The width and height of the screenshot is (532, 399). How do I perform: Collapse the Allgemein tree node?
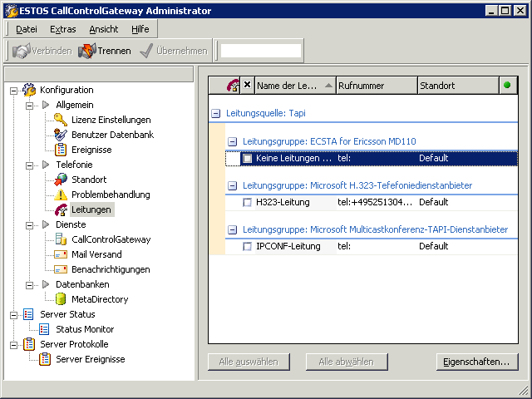[30, 106]
